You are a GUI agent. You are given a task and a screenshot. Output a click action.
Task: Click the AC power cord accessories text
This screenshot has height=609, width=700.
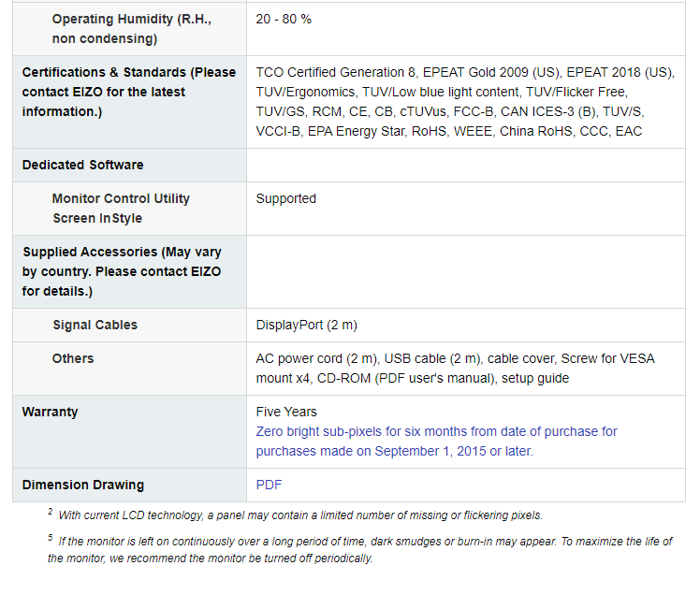456,368
